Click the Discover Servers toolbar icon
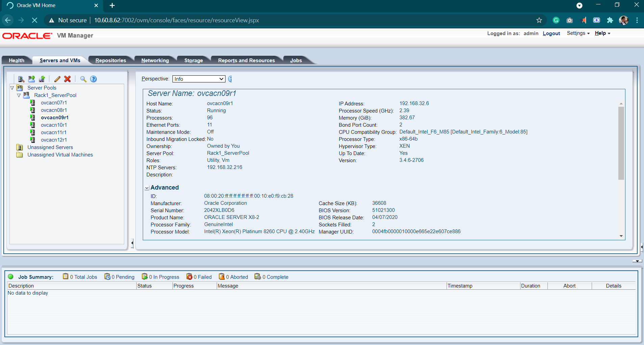Image resolution: width=644 pixels, height=345 pixels. pyautogui.click(x=21, y=79)
